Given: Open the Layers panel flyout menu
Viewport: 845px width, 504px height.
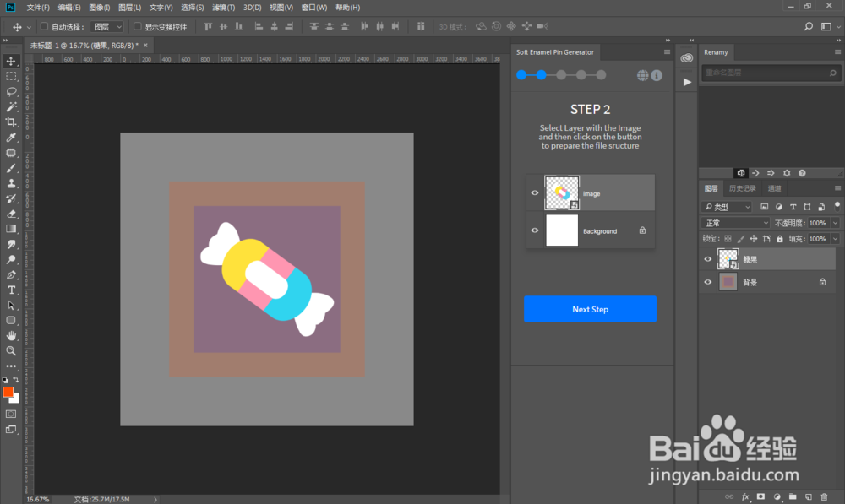Looking at the screenshot, I should (x=837, y=188).
